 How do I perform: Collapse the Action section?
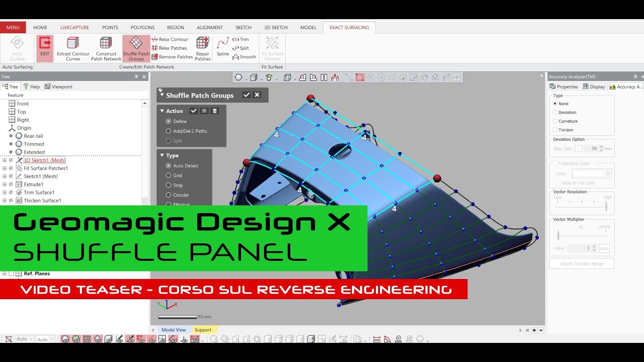click(x=162, y=111)
